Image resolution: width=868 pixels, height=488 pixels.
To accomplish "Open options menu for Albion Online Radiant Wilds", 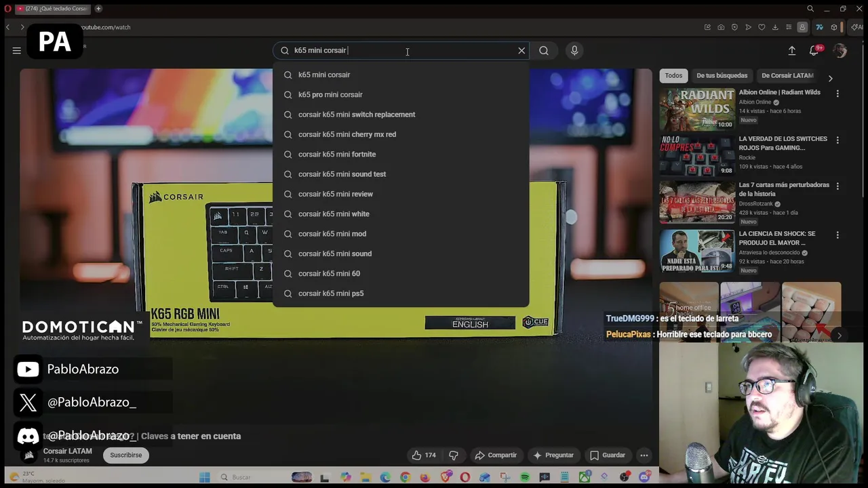I will [x=837, y=94].
